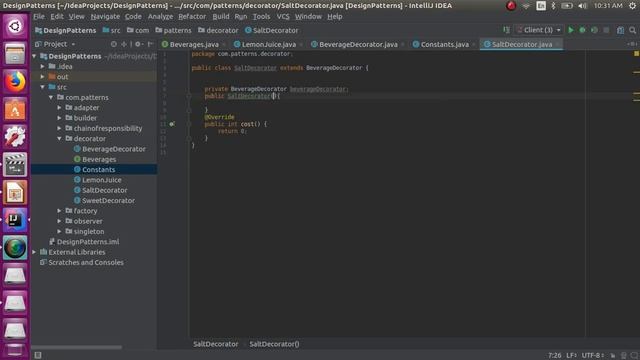Open the Client (3) run configuration dropdown

pyautogui.click(x=539, y=30)
